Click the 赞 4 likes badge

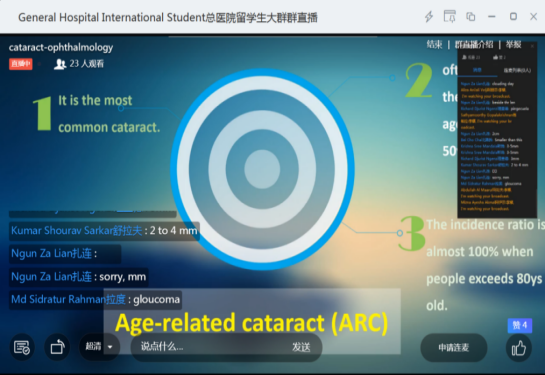(520, 325)
